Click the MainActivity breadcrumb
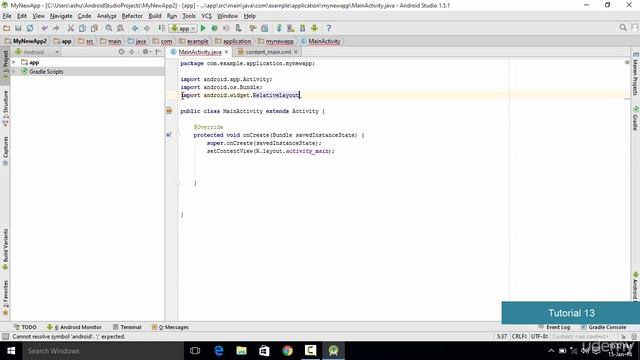This screenshot has height=360, width=640. pyautogui.click(x=321, y=41)
